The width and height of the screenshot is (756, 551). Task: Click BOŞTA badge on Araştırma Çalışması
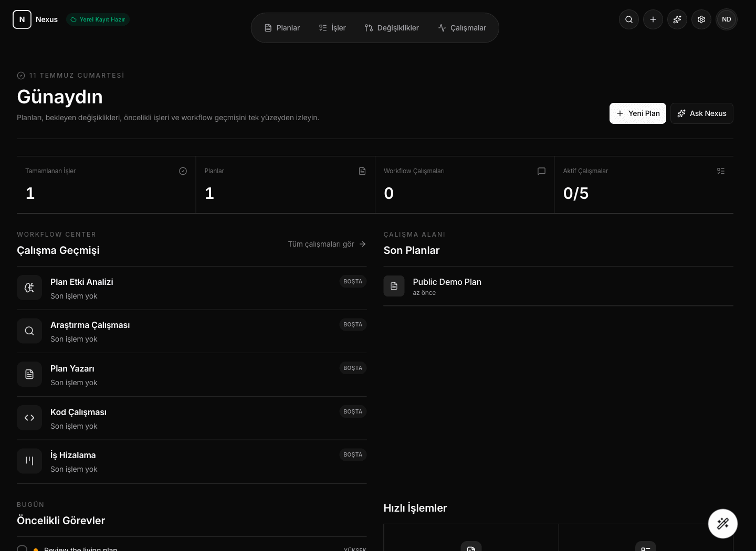[353, 324]
